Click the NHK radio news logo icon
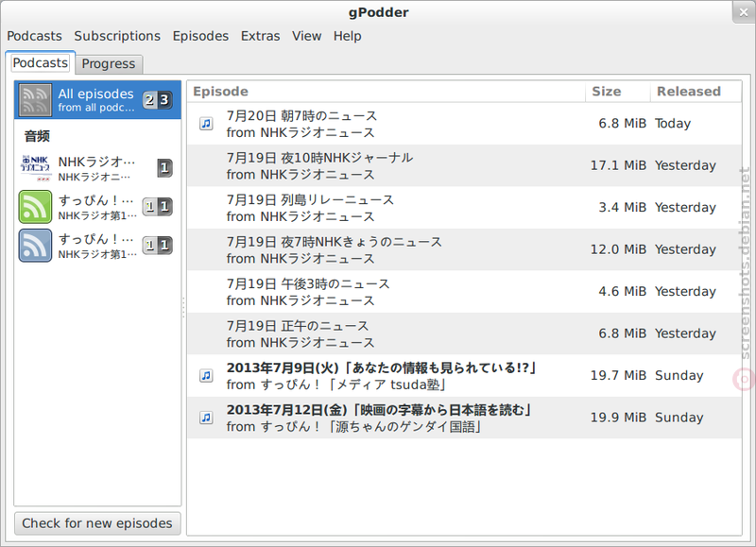The width and height of the screenshot is (756, 547). point(35,168)
